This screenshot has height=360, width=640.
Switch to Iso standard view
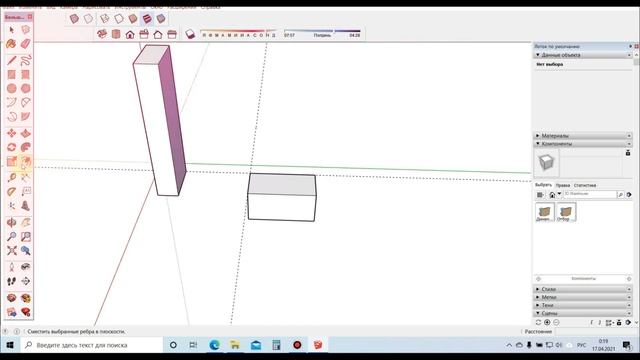click(102, 34)
